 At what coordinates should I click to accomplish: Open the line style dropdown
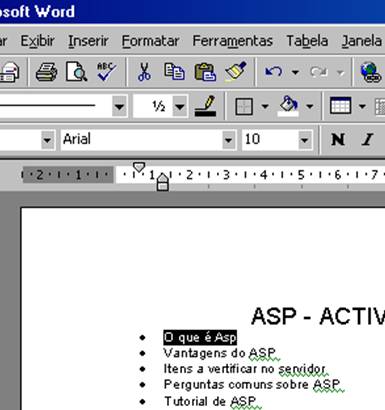coord(119,107)
